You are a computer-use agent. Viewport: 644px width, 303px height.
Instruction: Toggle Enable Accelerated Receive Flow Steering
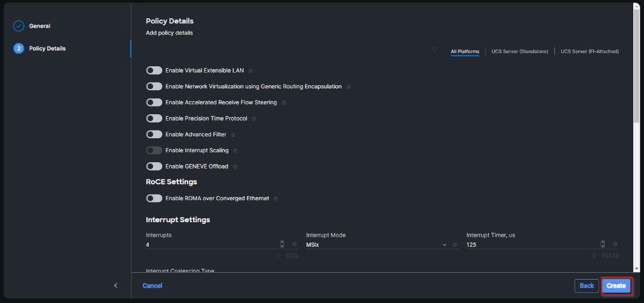(x=154, y=102)
